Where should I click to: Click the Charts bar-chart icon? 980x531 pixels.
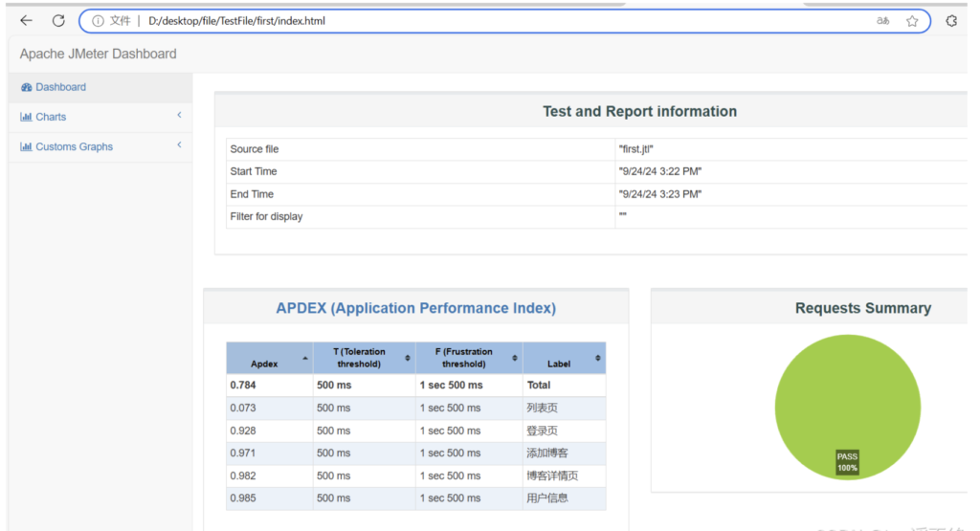[x=26, y=117]
